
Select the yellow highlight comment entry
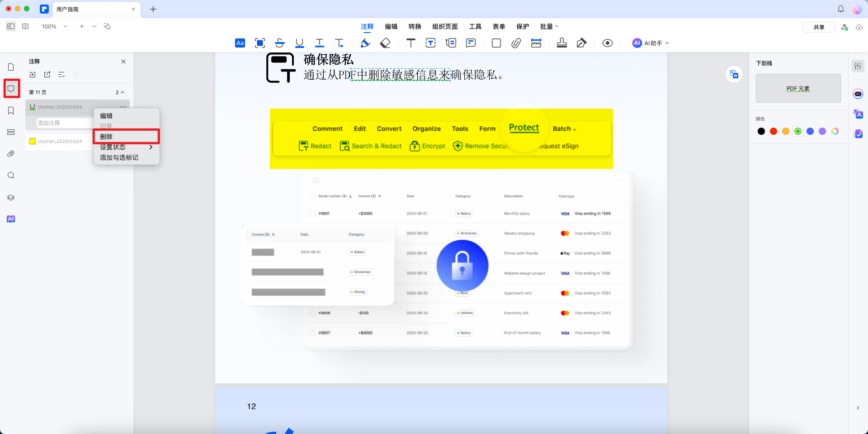[x=61, y=141]
